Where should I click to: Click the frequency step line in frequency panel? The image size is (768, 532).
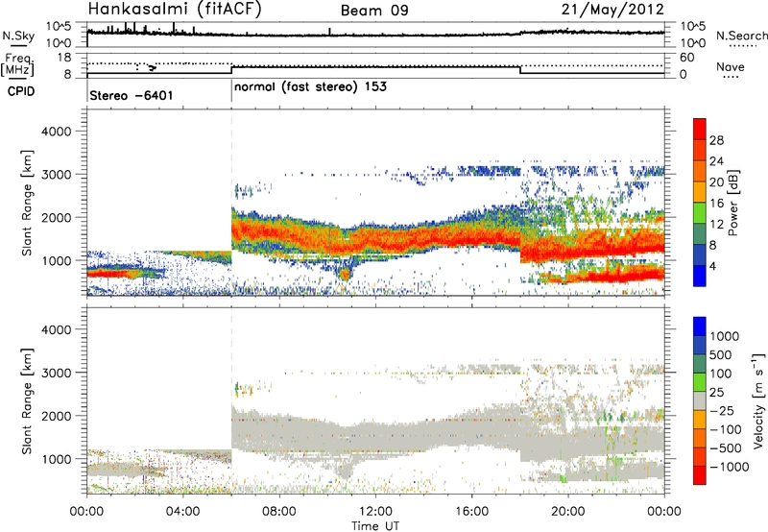(375, 69)
